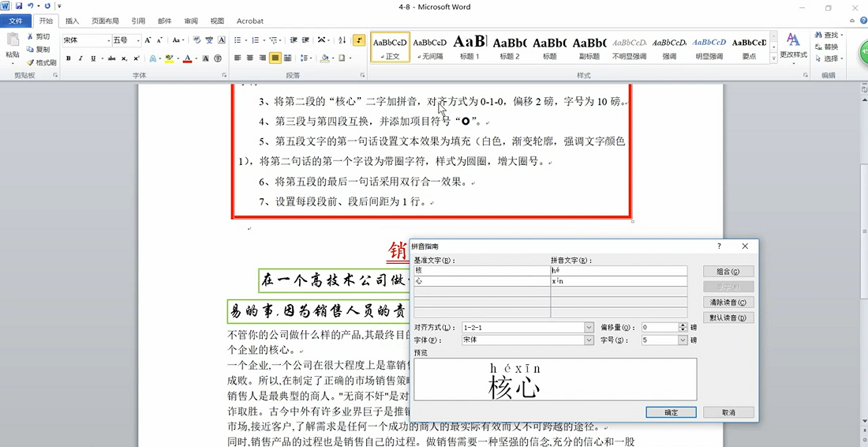Image resolution: width=868 pixels, height=447 pixels.
Task: Apply subscript formatting
Action: 124,58
